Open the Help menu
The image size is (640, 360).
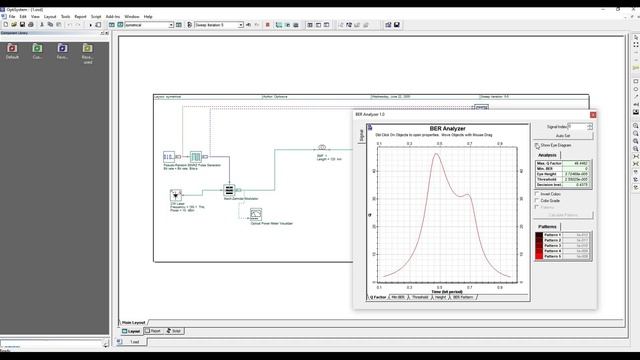(148, 17)
